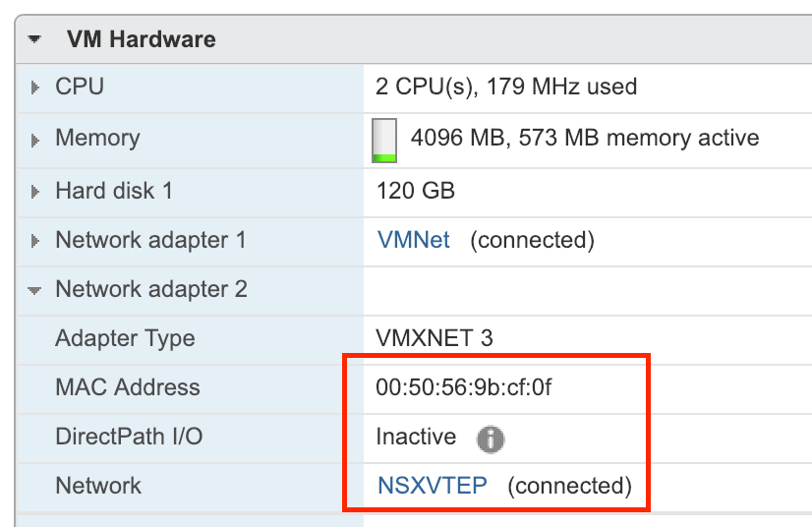The image size is (812, 527).
Task: Click the memory usage bar indicator
Action: 384,140
